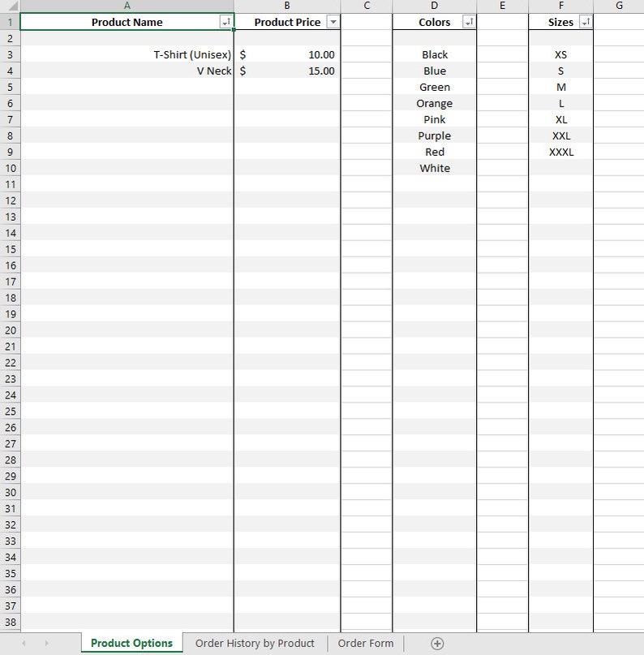The width and height of the screenshot is (644, 655).
Task: Open the Product Price filter dropdown
Action: (333, 22)
